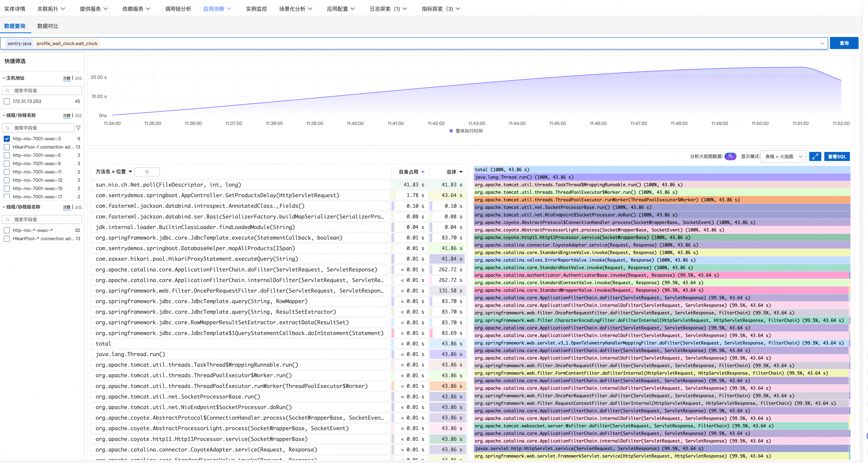
Task: Sort by 总体 column arrow
Action: (461, 172)
